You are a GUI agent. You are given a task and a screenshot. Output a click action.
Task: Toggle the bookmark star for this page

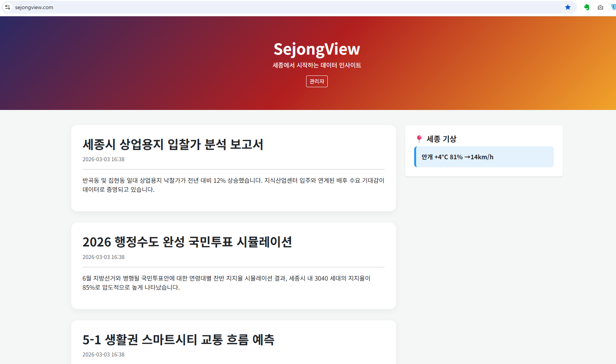coord(567,7)
